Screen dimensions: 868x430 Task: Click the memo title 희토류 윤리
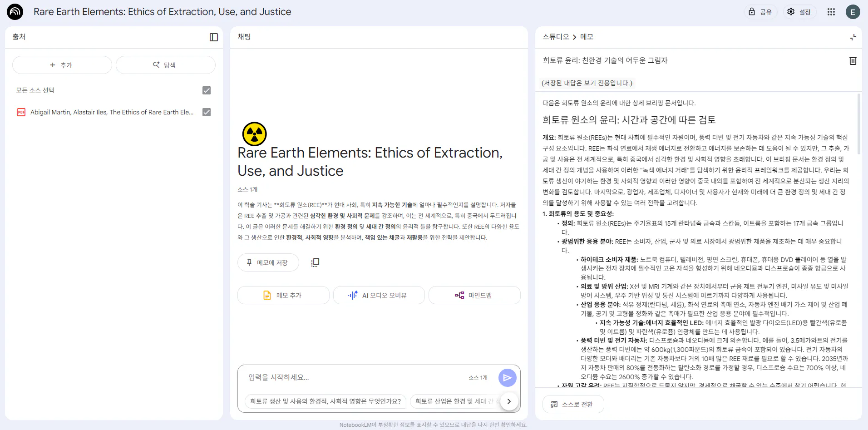[605, 60]
